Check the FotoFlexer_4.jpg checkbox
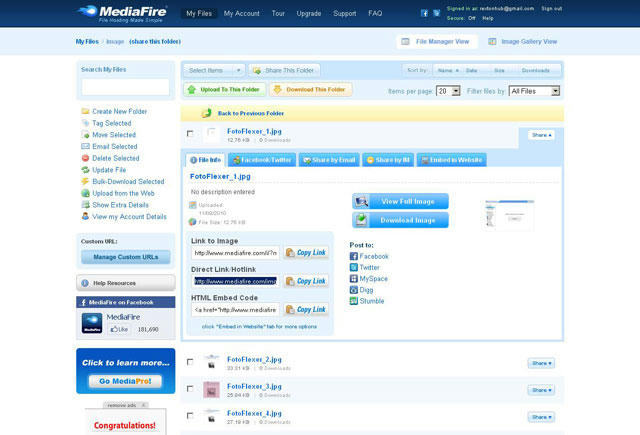 click(190, 415)
